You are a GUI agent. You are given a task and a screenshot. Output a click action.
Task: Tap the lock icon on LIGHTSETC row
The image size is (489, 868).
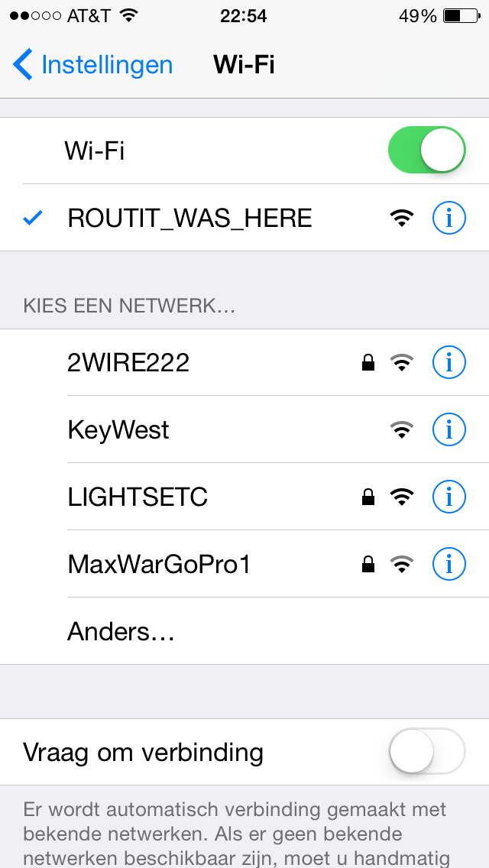pos(368,497)
